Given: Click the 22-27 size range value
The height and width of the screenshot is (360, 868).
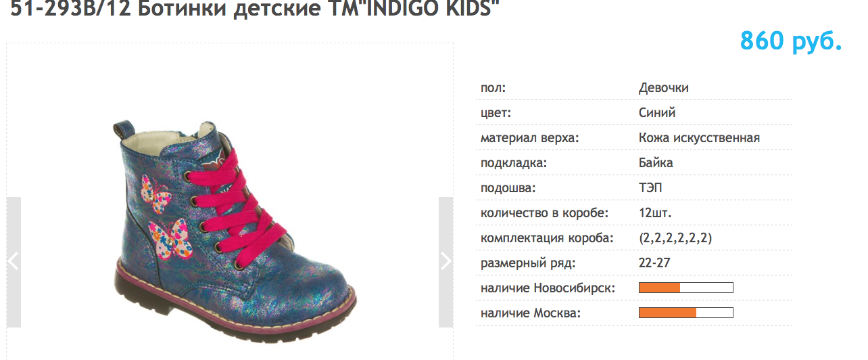Looking at the screenshot, I should click(654, 263).
